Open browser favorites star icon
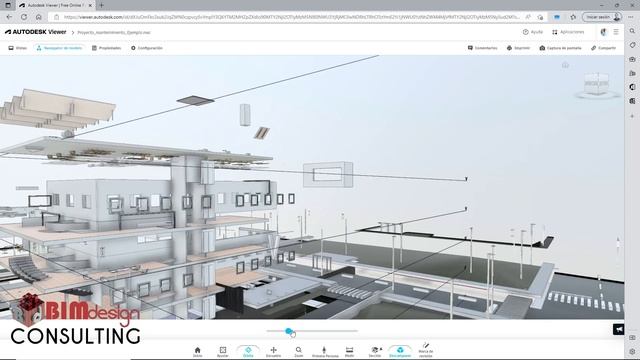This screenshot has height=360, width=640. click(x=573, y=17)
